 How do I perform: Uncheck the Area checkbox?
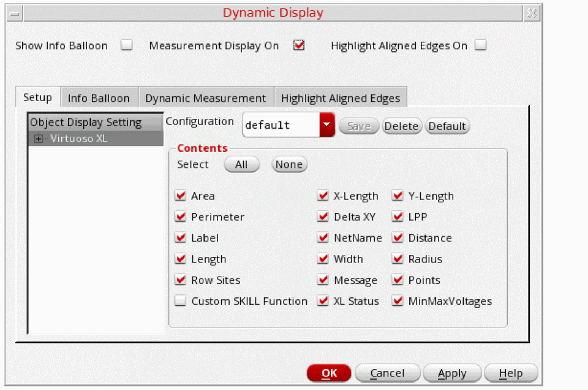point(181,196)
